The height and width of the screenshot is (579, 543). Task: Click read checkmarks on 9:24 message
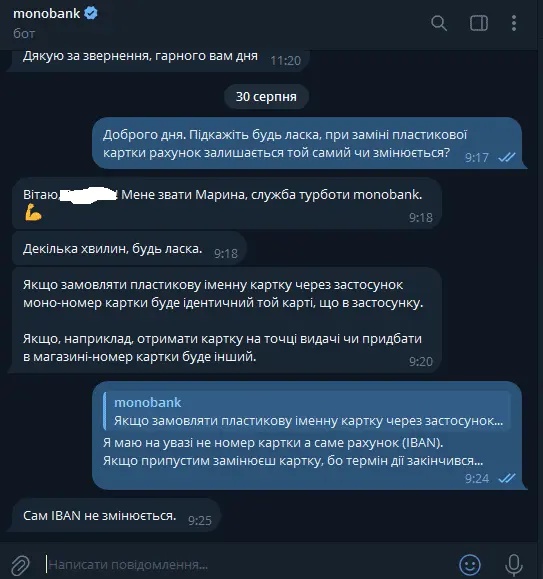point(507,478)
